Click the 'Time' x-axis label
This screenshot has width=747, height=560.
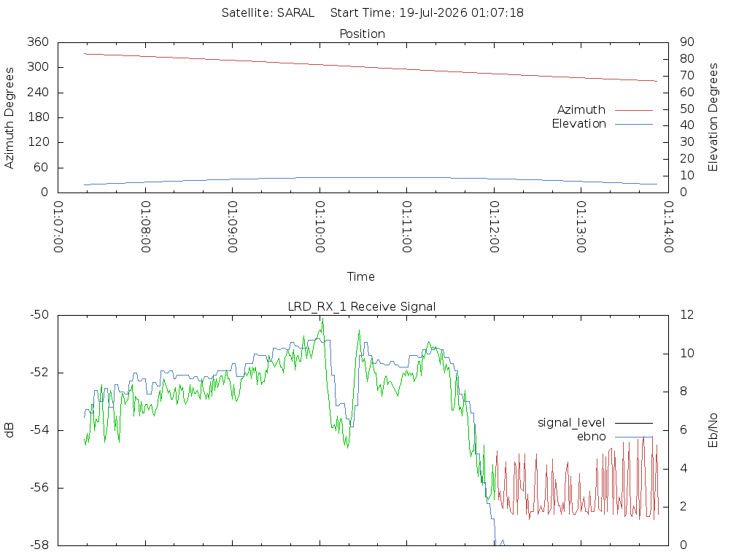tap(360, 276)
